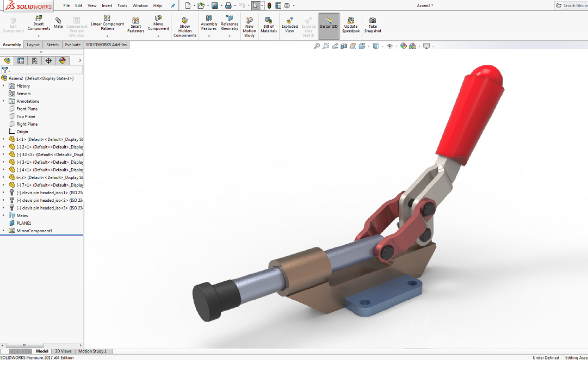Screen dimensions: 588x371
Task: Toggle the toolbar pin icon
Action: [173, 5]
